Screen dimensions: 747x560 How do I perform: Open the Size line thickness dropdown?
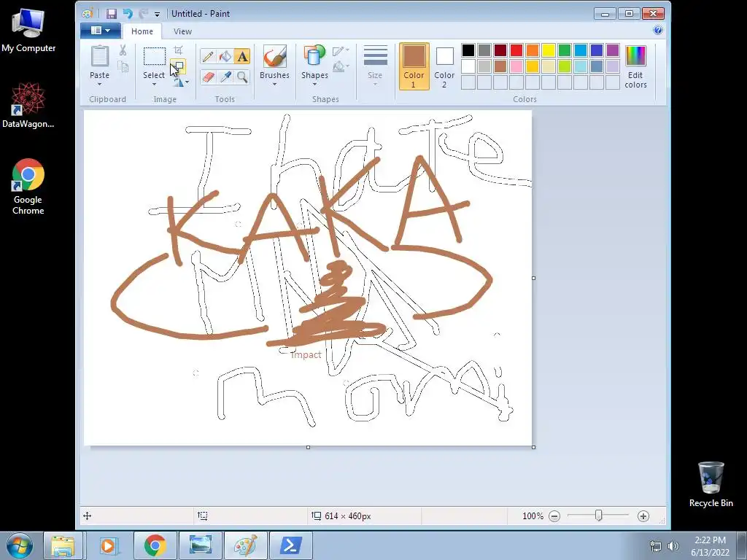coord(375,66)
